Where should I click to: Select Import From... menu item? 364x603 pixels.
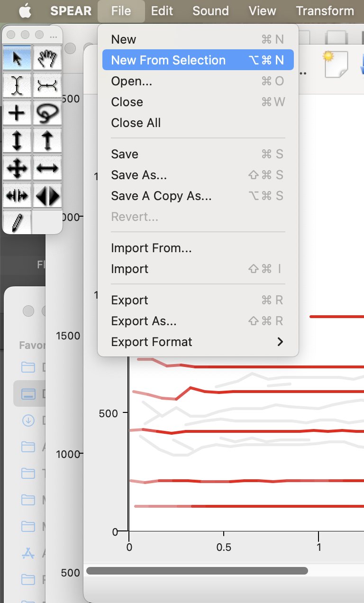coord(151,248)
